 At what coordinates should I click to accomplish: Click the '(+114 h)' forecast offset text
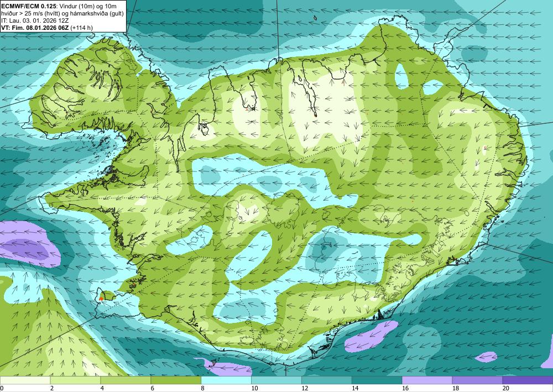point(82,28)
